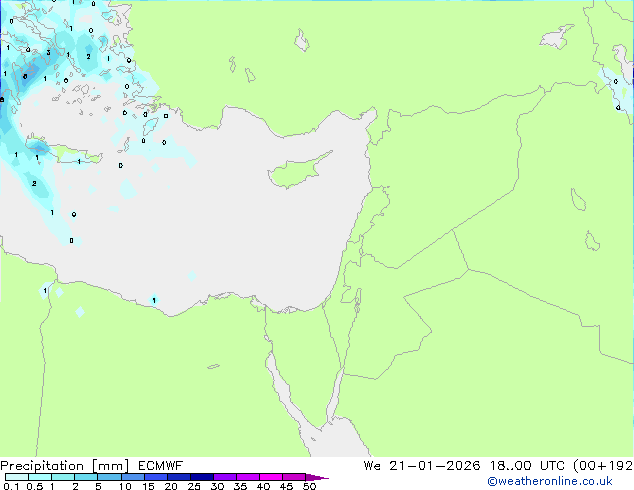Screen dimensions: 634x490
Task: Click the 0.1–0.5 mm legend color swatch
Action: (17, 477)
